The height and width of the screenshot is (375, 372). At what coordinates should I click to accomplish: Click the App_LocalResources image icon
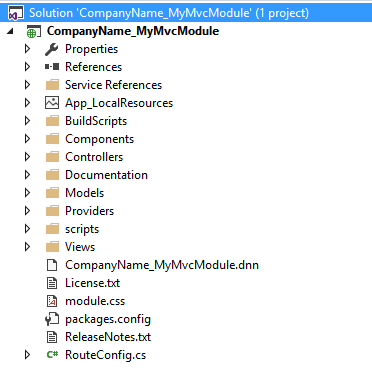pos(52,103)
